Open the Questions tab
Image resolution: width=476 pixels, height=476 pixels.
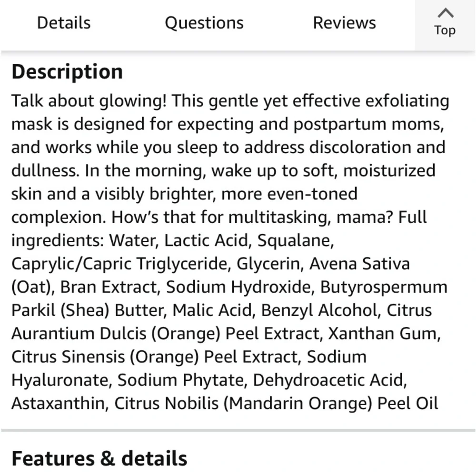(x=204, y=23)
